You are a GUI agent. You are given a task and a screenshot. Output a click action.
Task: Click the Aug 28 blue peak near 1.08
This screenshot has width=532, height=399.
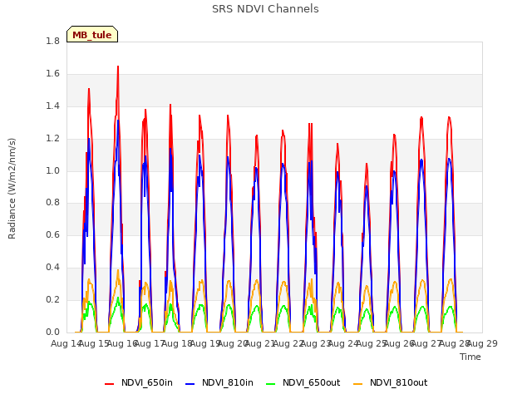449,159
